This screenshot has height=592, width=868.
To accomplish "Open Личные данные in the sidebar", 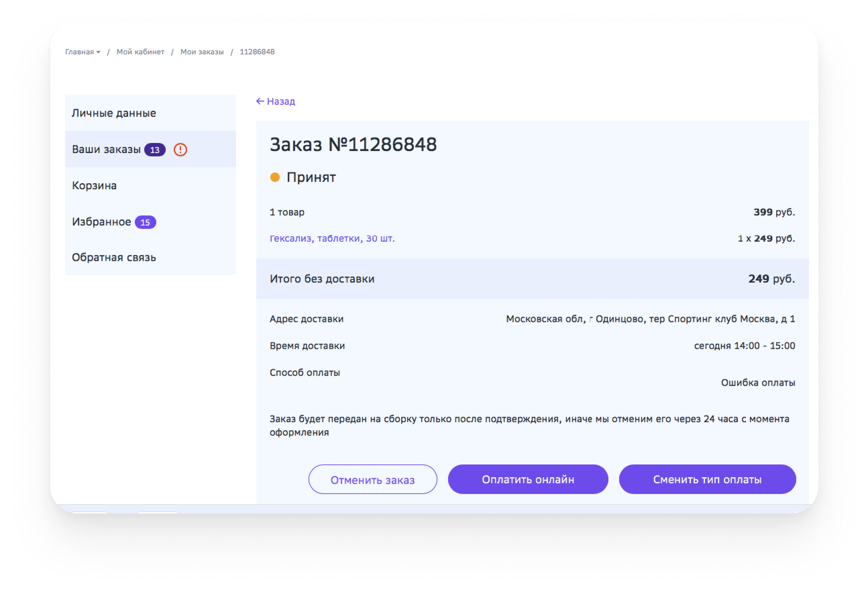I will (x=114, y=113).
